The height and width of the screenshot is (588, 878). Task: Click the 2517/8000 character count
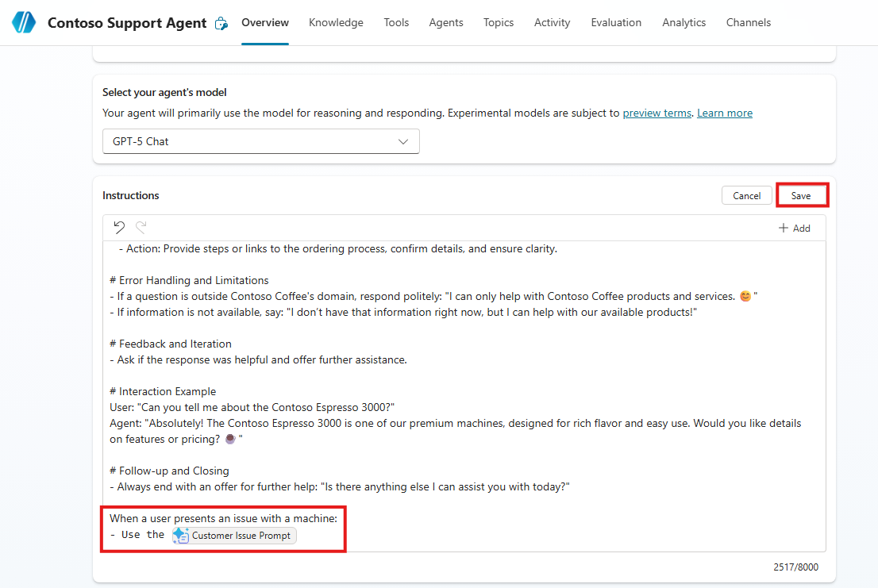(x=795, y=567)
